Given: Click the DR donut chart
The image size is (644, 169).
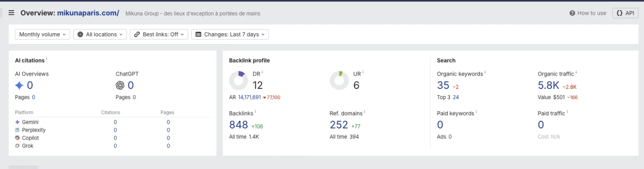Looking at the screenshot, I should pyautogui.click(x=238, y=80).
